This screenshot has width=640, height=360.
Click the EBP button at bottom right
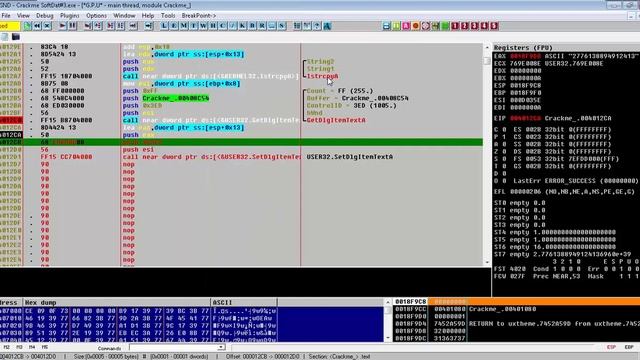click(629, 347)
